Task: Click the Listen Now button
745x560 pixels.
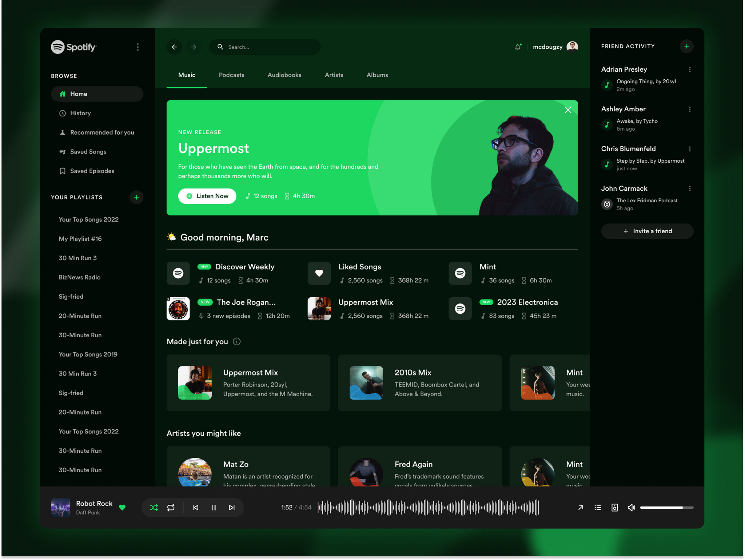Action: click(x=207, y=196)
